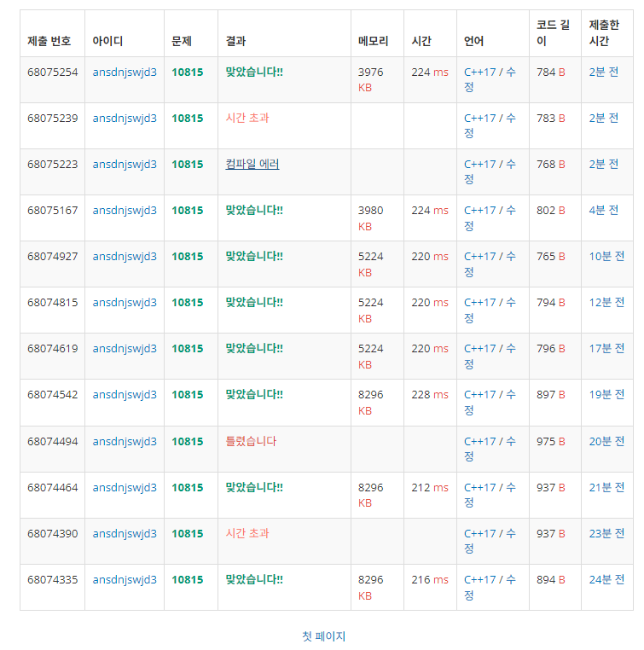The image size is (644, 650).
Task: Open C++17 source link in row 68074494
Action: coord(479,441)
